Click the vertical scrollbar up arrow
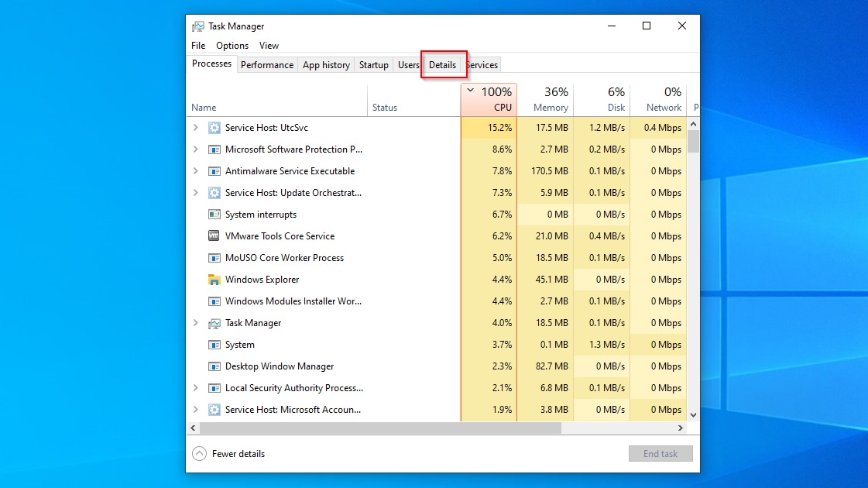Screen dimensions: 868x488 pyautogui.click(x=693, y=124)
